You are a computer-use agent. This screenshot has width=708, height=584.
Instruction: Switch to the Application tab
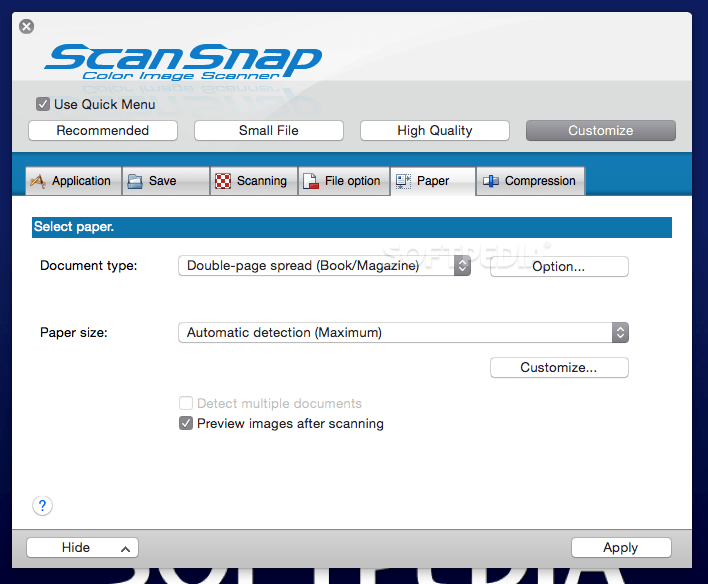coord(74,181)
